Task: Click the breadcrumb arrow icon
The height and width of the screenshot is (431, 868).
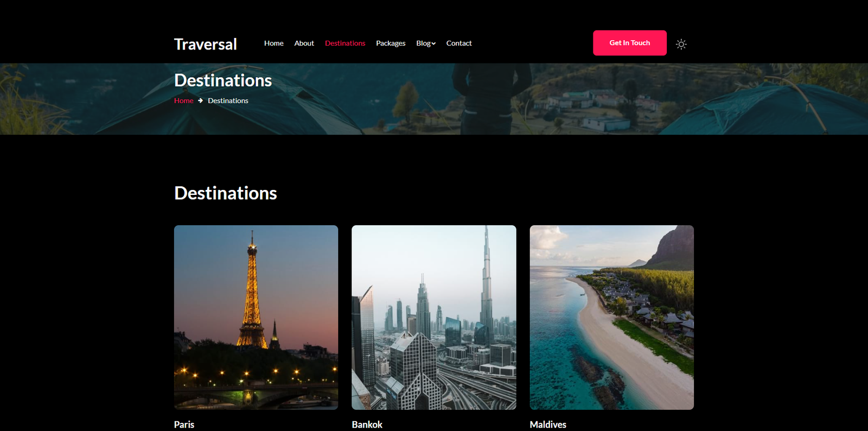Action: pyautogui.click(x=200, y=100)
